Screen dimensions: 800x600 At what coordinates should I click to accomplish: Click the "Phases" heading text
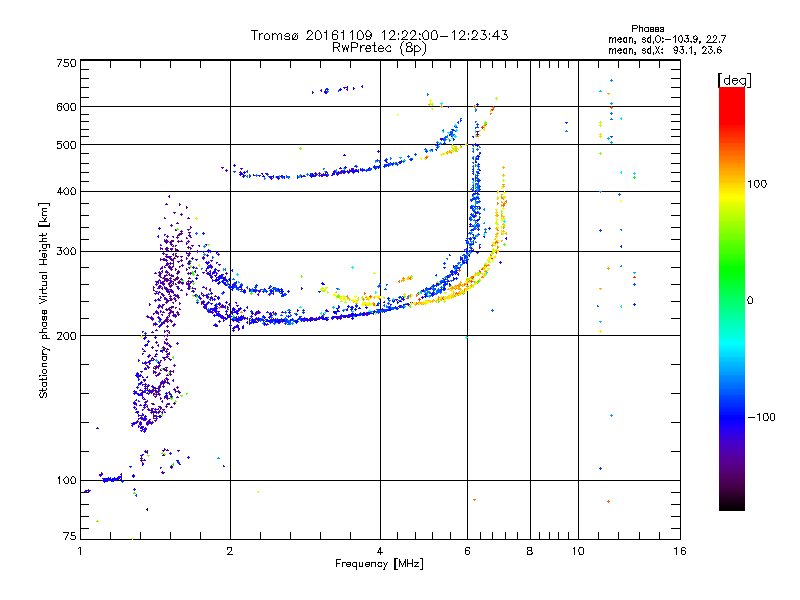[x=647, y=29]
